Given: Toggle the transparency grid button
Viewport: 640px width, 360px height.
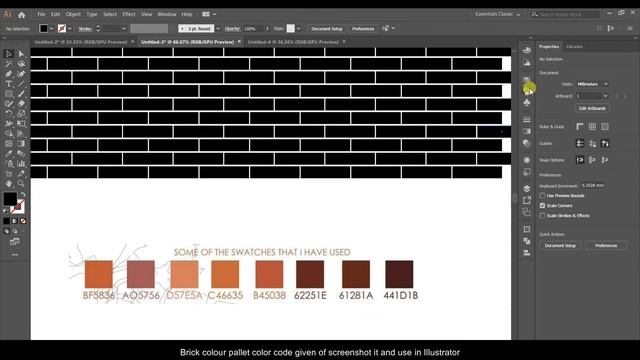Looking at the screenshot, I should pyautogui.click(x=605, y=127).
